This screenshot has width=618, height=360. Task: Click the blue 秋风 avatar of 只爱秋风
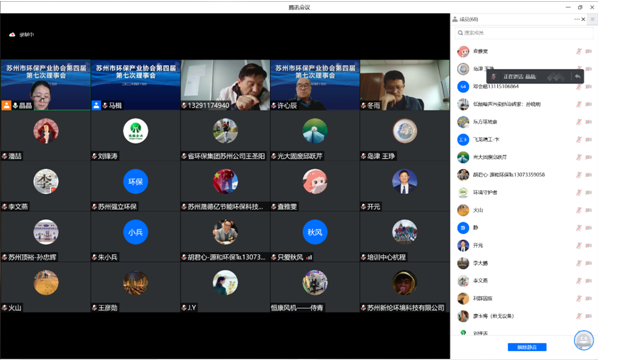(315, 232)
